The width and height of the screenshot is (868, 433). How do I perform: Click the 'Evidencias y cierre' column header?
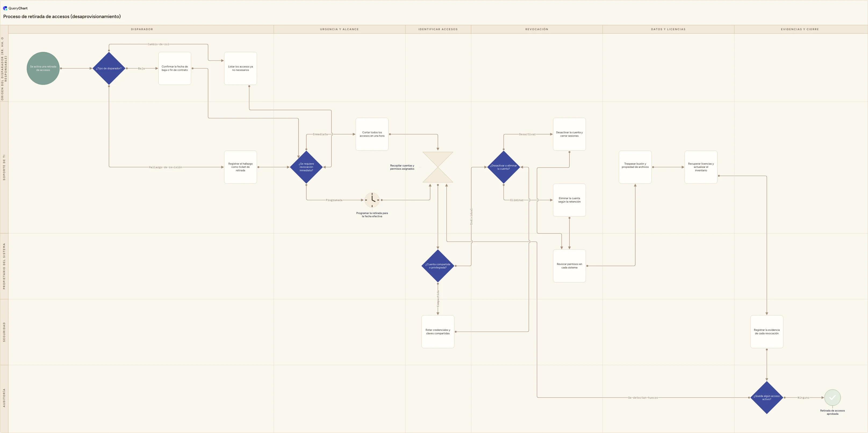pos(799,29)
